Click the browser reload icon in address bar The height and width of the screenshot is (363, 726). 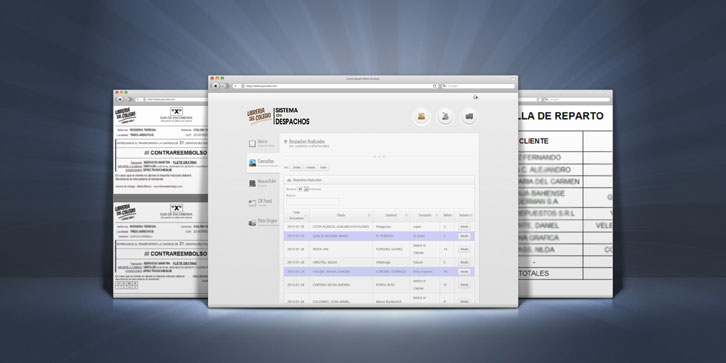click(x=434, y=86)
